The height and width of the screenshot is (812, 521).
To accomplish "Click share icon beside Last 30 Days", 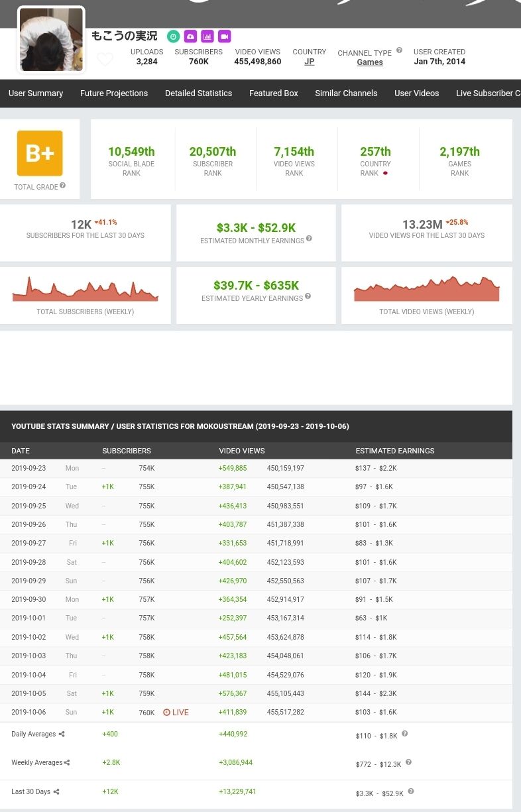I will 56,791.
